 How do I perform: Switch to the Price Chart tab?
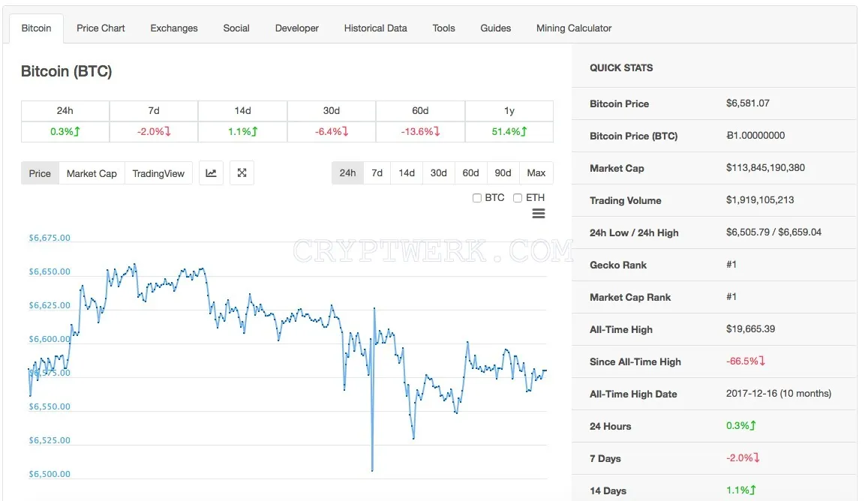[x=101, y=28]
